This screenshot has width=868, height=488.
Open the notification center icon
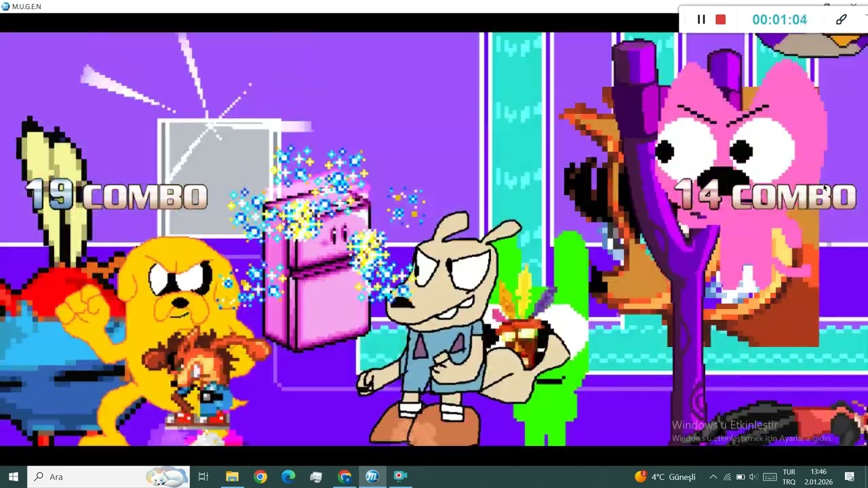[x=849, y=476]
